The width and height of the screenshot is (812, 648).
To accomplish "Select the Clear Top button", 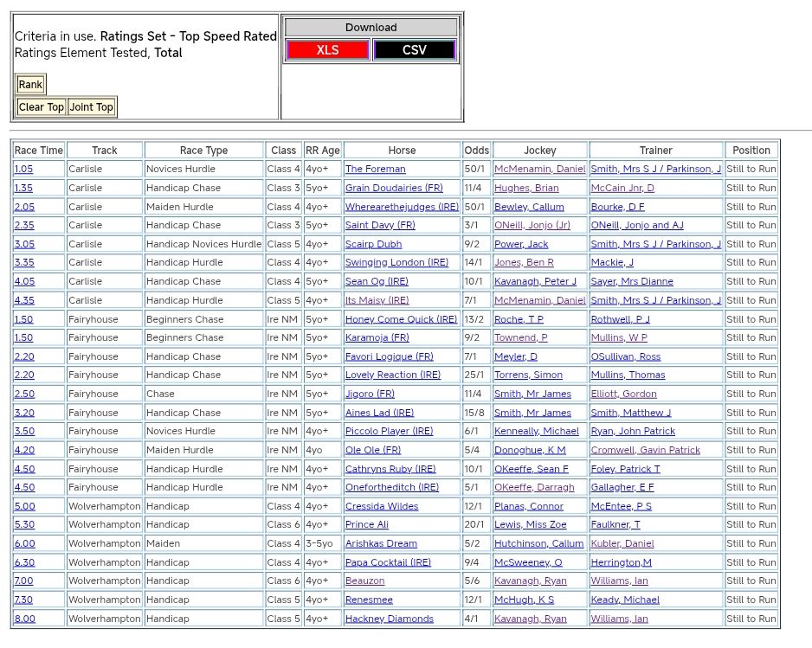I will point(42,107).
